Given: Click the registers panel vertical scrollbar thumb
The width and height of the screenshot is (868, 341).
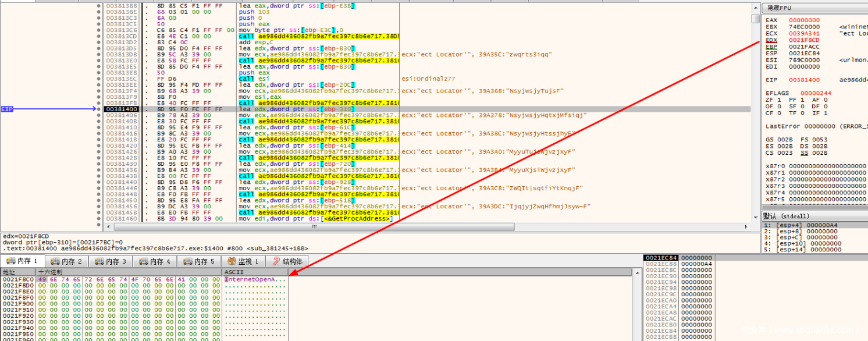Looking at the screenshot, I should pos(755,19).
